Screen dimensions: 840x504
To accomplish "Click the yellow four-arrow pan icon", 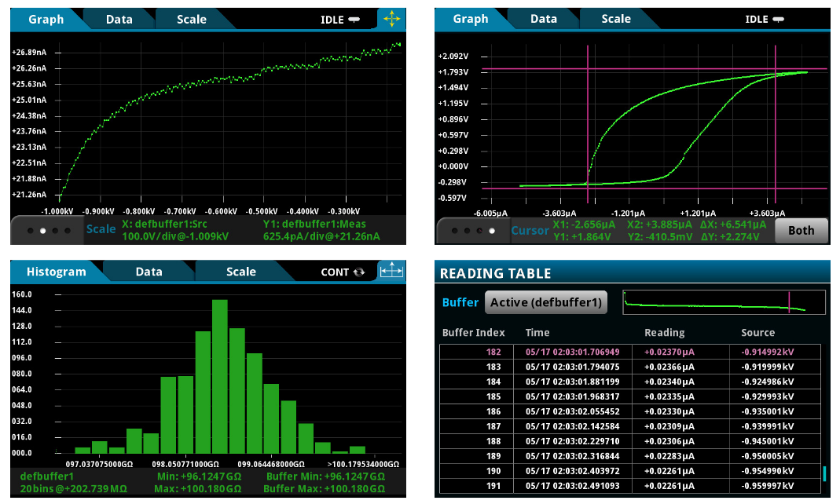I will [x=391, y=19].
